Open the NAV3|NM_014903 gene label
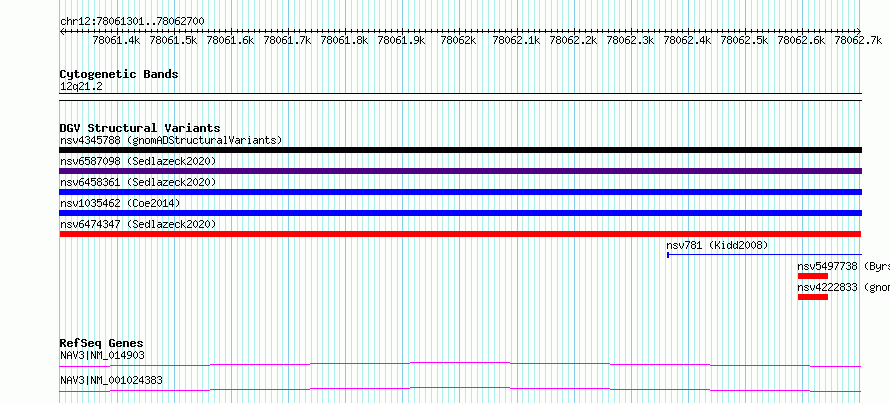 (102, 355)
